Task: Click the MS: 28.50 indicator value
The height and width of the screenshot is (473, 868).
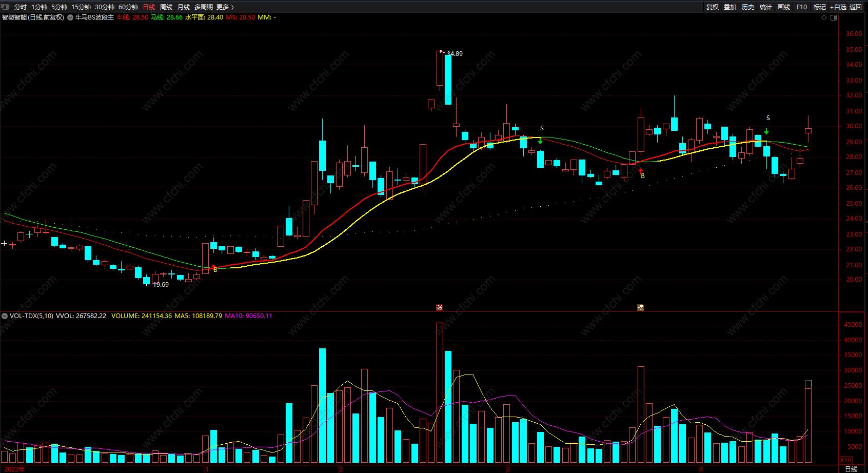Action: (x=241, y=17)
